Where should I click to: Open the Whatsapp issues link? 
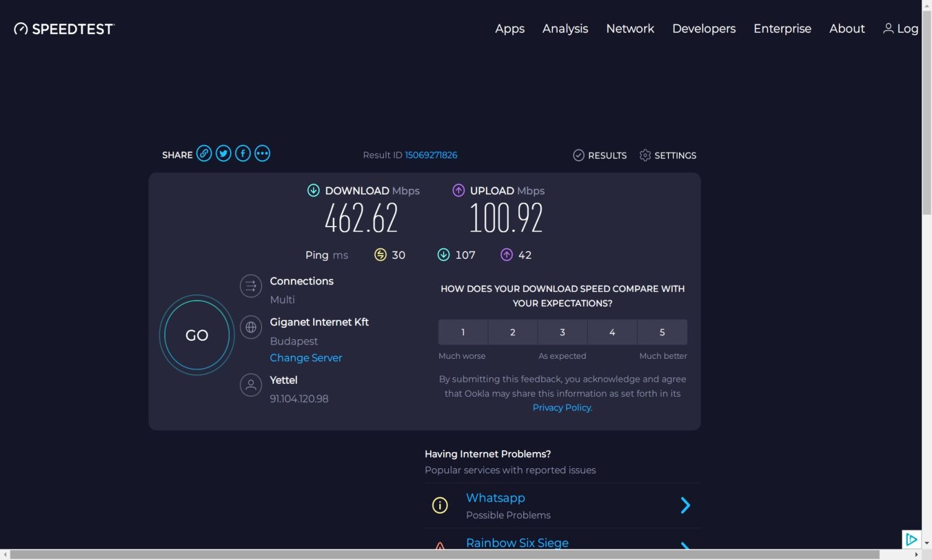[x=495, y=498]
